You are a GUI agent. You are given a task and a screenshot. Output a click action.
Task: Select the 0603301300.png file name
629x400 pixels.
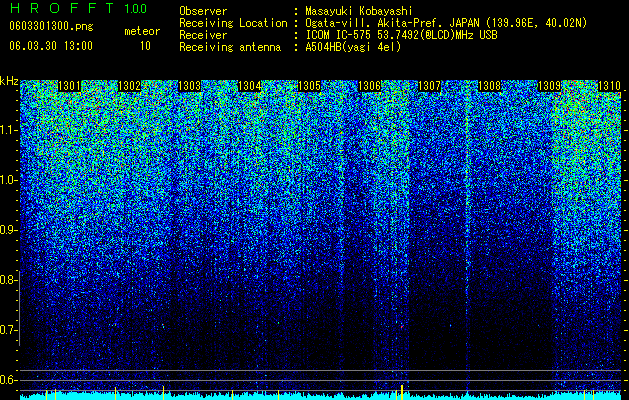pyautogui.click(x=51, y=26)
